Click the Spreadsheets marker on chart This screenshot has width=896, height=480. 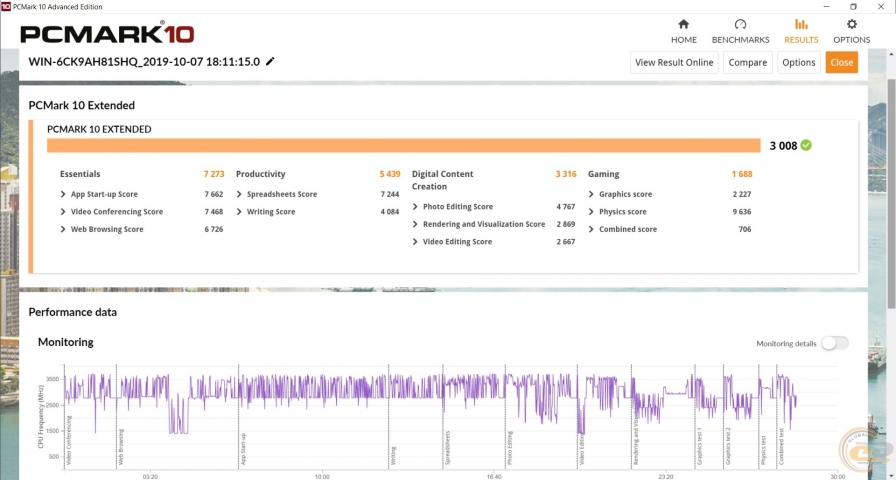point(449,447)
